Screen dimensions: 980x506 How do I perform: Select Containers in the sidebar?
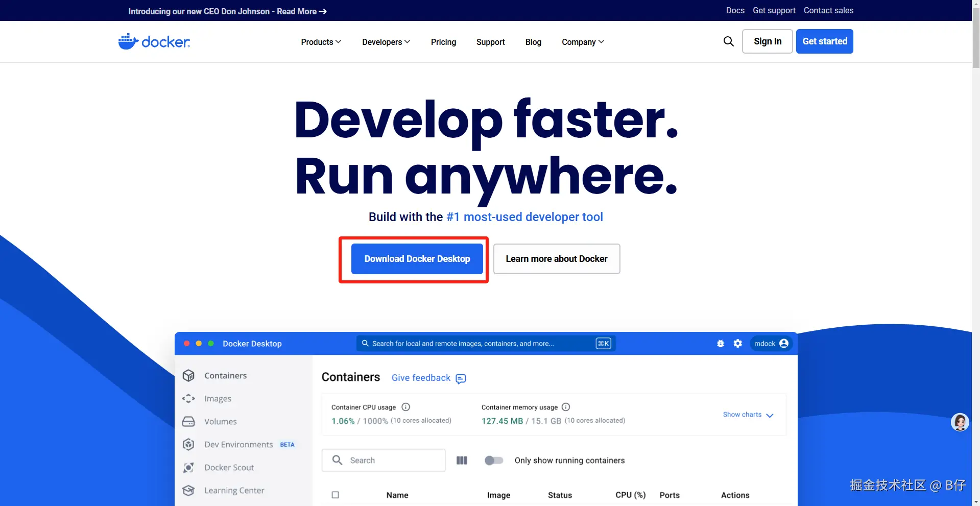225,375
